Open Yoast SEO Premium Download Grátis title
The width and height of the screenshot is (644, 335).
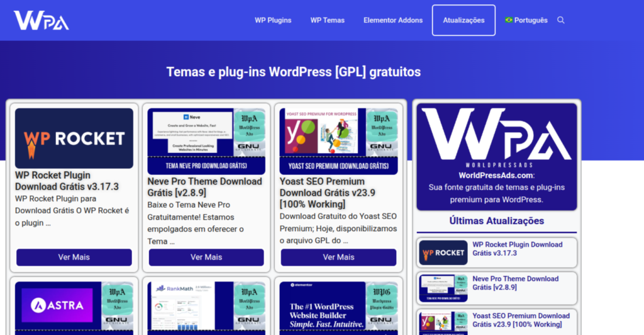(327, 193)
